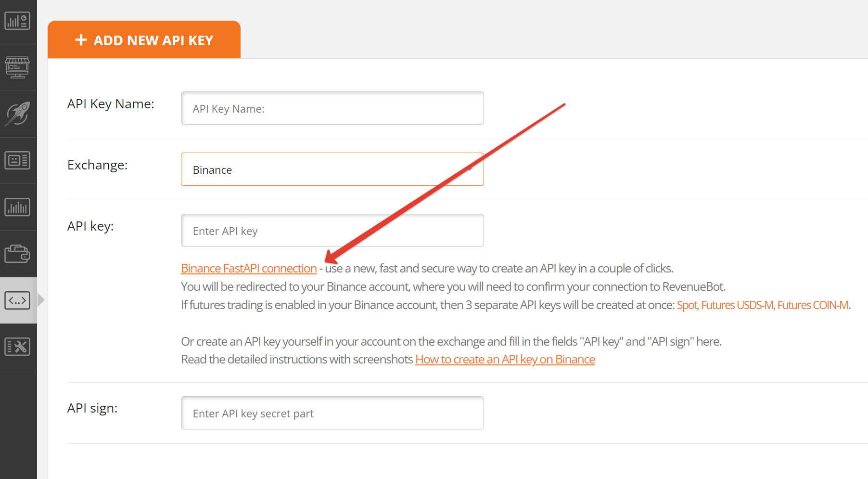868x479 pixels.
Task: Open How to create an API key on Binance
Action: pyautogui.click(x=505, y=360)
